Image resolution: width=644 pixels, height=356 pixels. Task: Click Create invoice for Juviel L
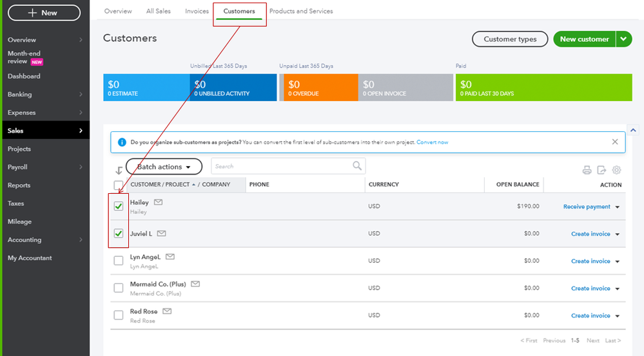590,234
